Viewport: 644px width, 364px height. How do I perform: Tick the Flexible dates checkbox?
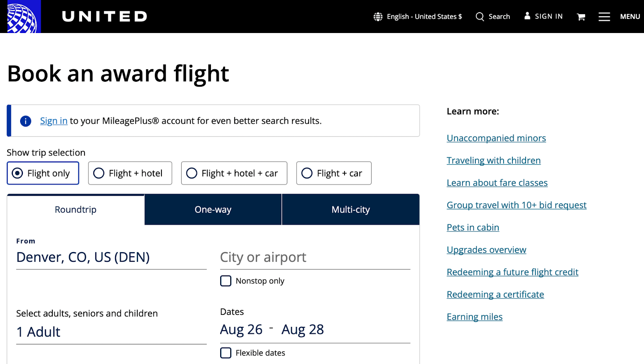pos(226,353)
